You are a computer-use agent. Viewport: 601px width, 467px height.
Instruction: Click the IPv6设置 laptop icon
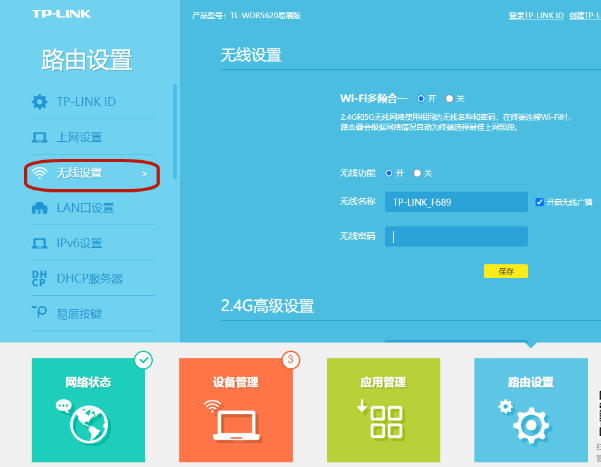pyautogui.click(x=39, y=243)
